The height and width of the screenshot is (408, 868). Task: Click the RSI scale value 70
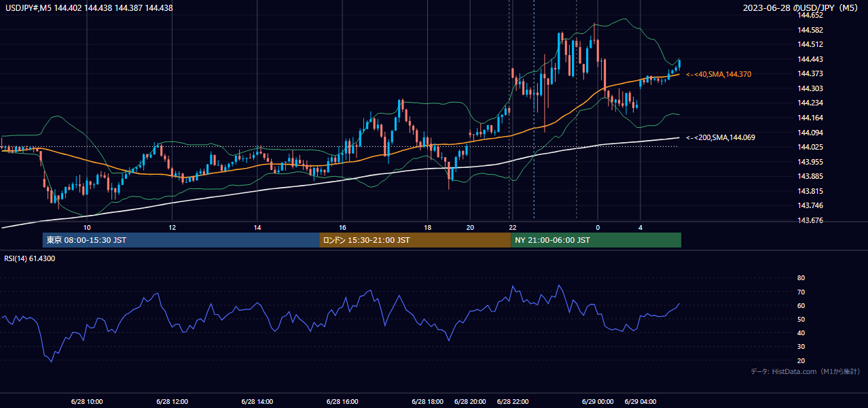coord(801,292)
